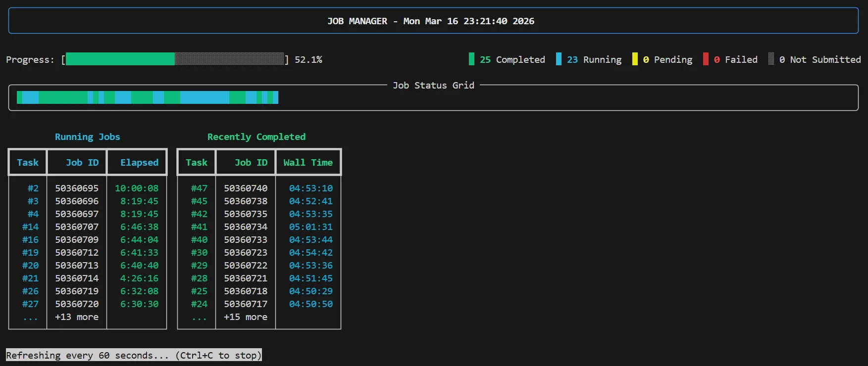Select completed job ID 50360738
868x366 pixels.
click(x=246, y=201)
